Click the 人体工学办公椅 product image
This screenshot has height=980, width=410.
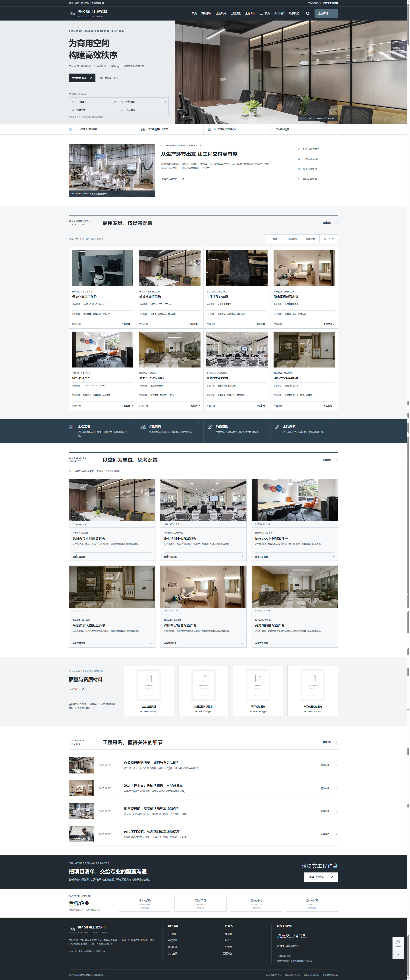tap(237, 268)
